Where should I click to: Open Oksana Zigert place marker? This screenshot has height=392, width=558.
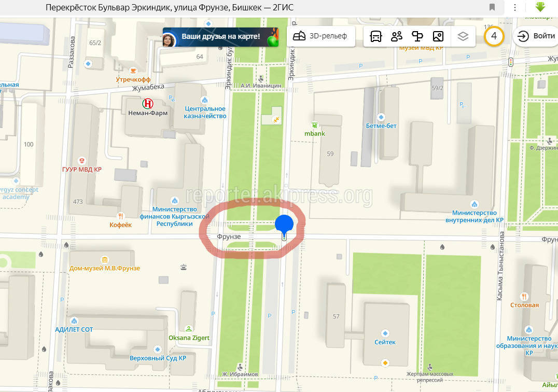point(189,329)
